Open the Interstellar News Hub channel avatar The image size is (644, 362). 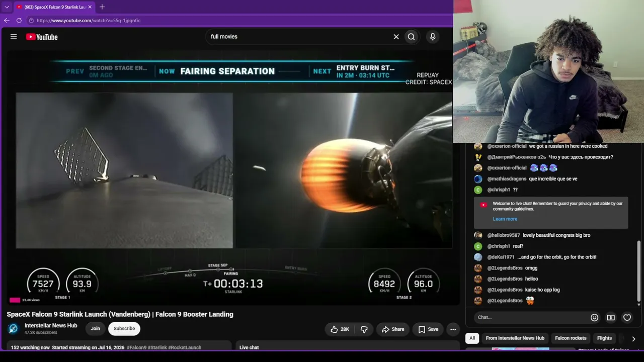click(14, 329)
